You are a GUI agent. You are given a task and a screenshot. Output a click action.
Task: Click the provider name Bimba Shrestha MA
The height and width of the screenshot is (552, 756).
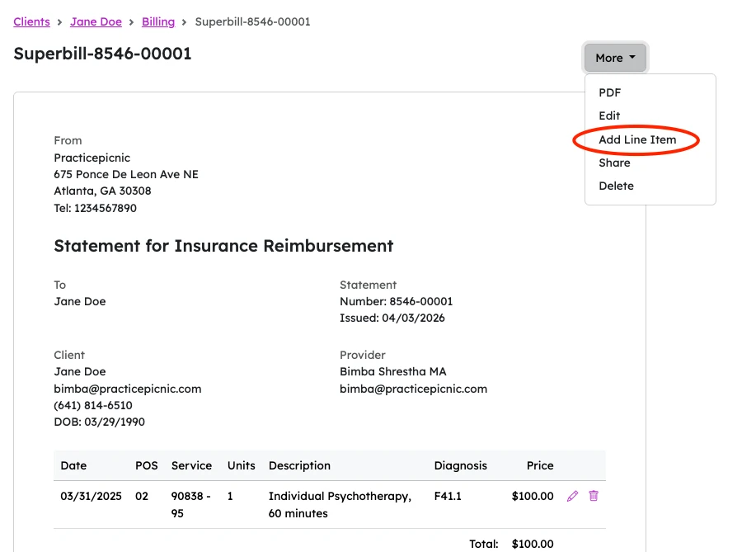tap(393, 371)
